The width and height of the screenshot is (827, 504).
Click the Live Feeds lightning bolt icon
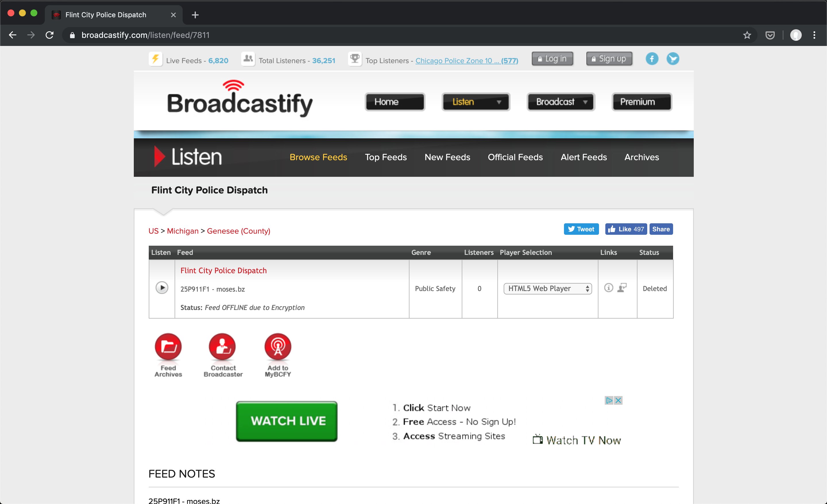[x=155, y=59]
